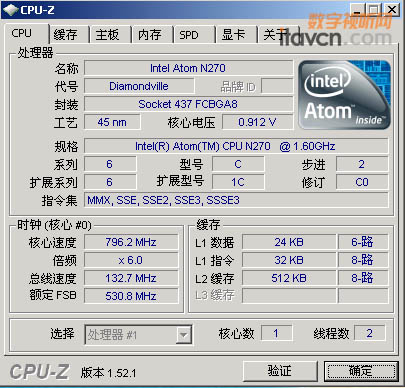Click the empty L3 缓存 size field
Screen dimensions: 405x388
tap(289, 296)
